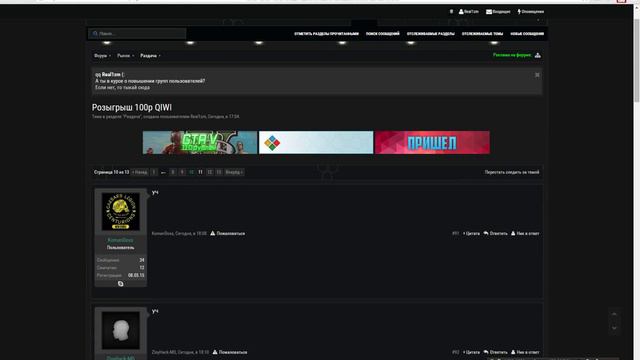Viewport: 640px width, 360px height.
Task: Jump to page bottom with the down arrow button
Action: (x=614, y=328)
